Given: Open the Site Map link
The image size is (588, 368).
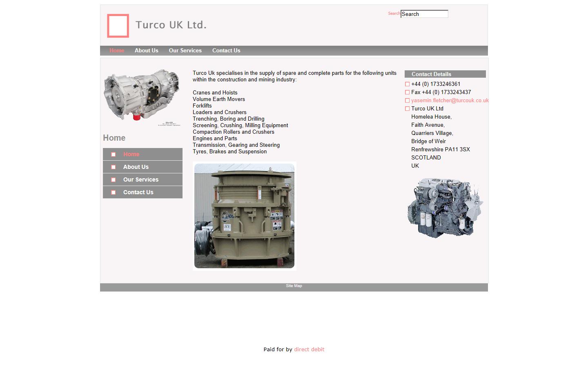Looking at the screenshot, I should (x=294, y=285).
